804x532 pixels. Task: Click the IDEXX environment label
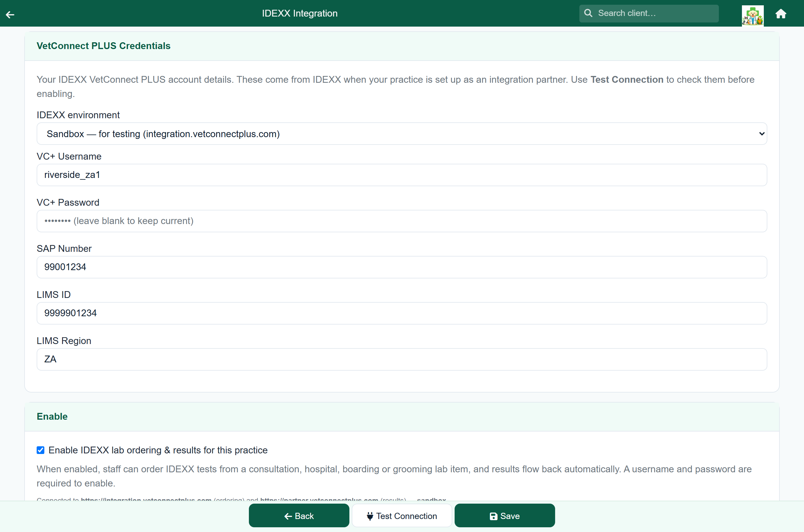(x=78, y=115)
